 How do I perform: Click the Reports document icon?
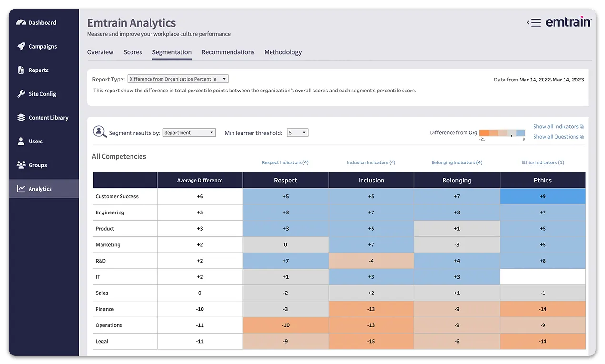(x=21, y=70)
